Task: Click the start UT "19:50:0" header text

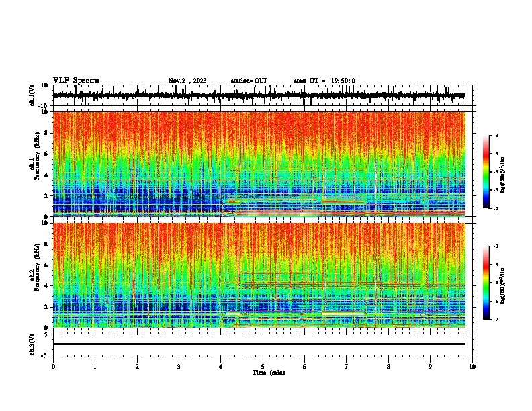Action: click(343, 81)
